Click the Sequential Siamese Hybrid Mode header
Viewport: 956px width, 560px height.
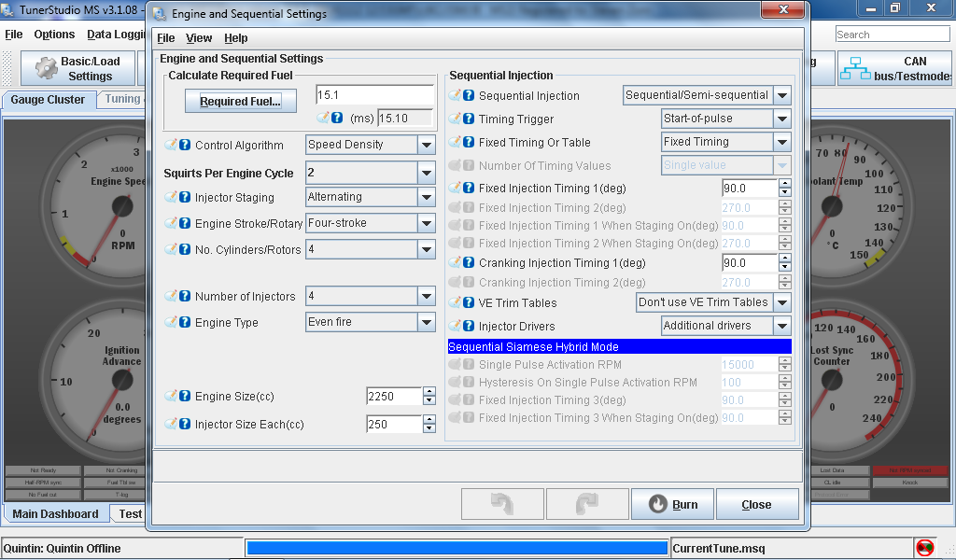pyautogui.click(x=620, y=346)
